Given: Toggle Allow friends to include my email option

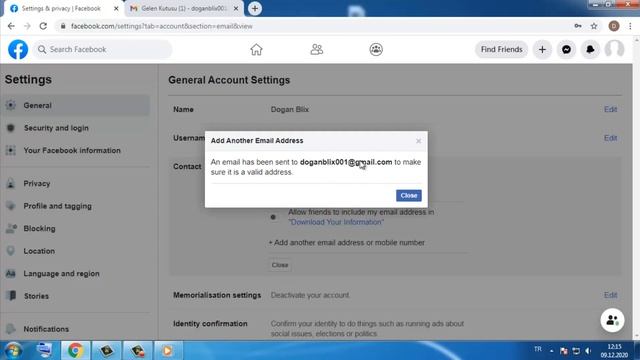Looking at the screenshot, I should point(273,217).
